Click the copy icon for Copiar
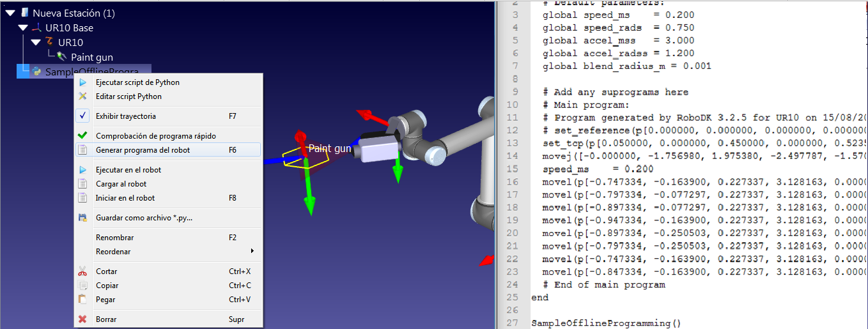 [x=82, y=286]
